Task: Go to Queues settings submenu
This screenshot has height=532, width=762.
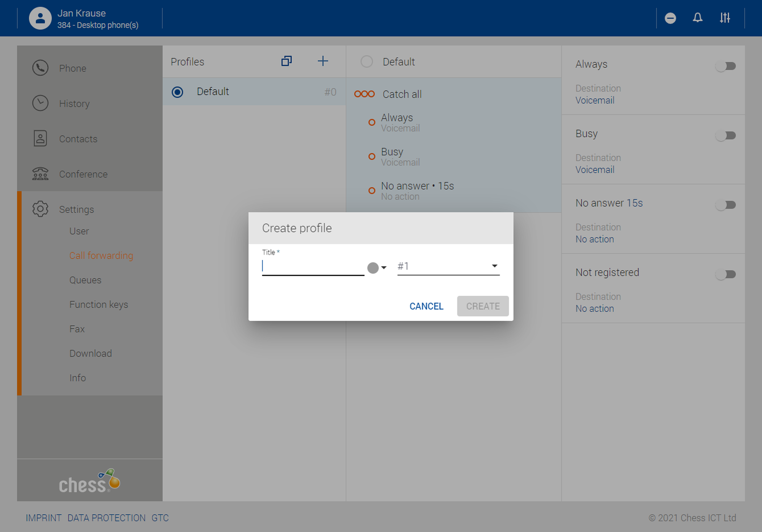Action: pyautogui.click(x=85, y=280)
